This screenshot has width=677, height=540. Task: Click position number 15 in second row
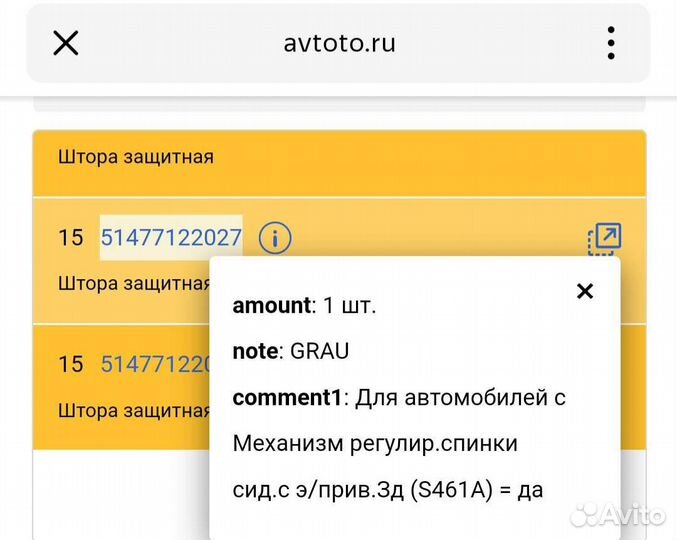(71, 364)
